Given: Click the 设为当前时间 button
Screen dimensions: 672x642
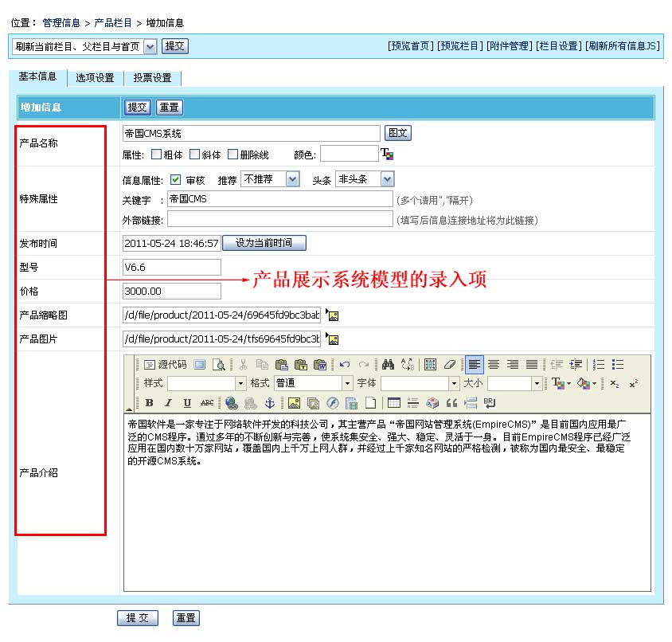Looking at the screenshot, I should coord(264,243).
